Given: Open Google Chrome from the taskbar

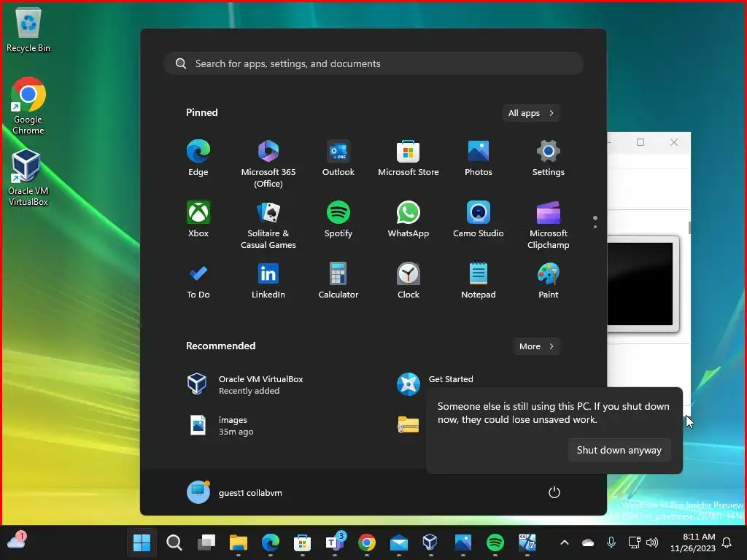Looking at the screenshot, I should pos(366,542).
